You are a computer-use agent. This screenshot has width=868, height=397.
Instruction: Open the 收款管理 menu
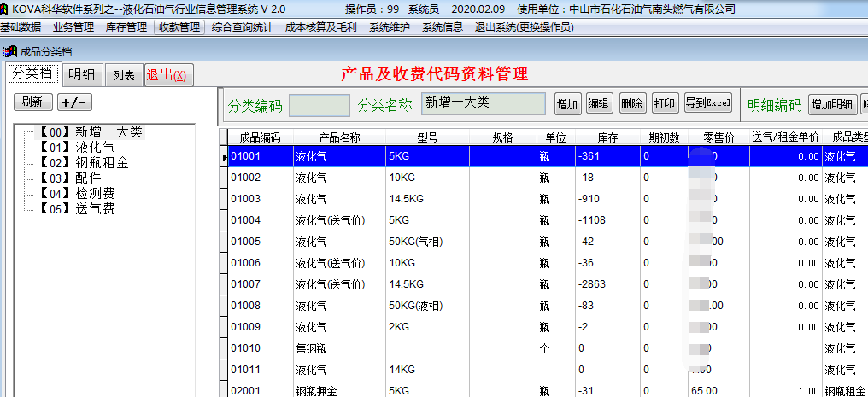(x=179, y=26)
